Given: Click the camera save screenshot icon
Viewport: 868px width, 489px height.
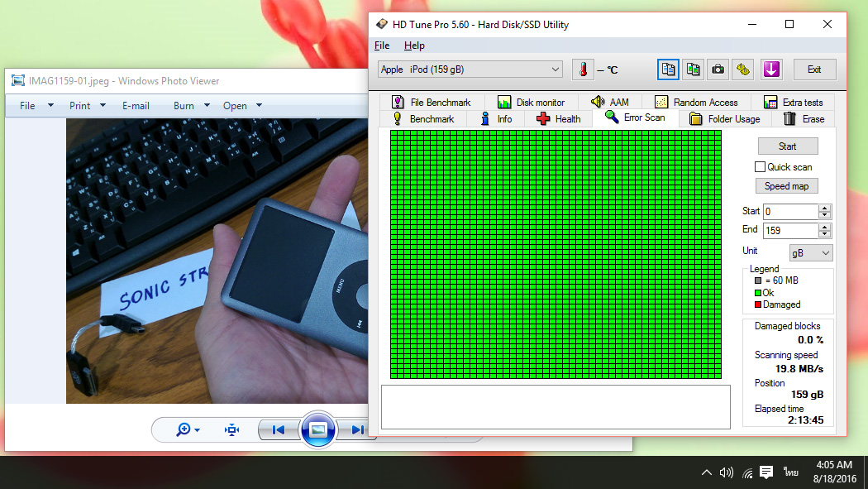Looking at the screenshot, I should click(x=718, y=70).
